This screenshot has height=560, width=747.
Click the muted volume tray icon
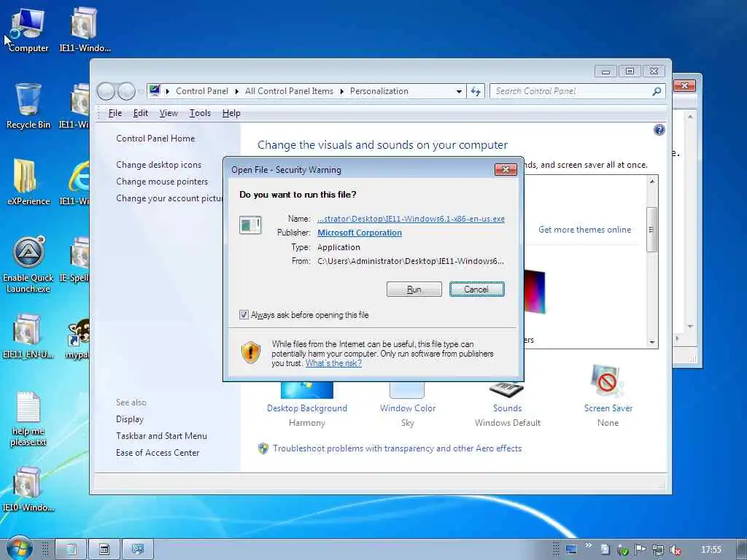click(675, 550)
